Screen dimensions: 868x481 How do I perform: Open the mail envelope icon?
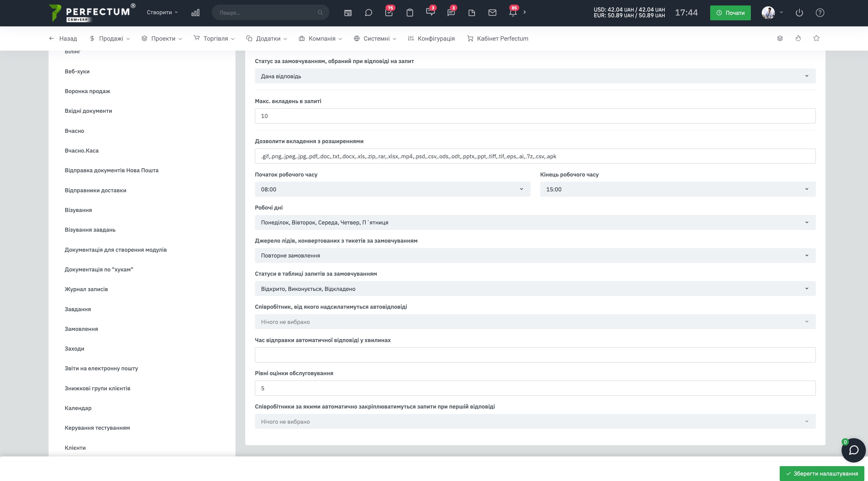click(492, 13)
